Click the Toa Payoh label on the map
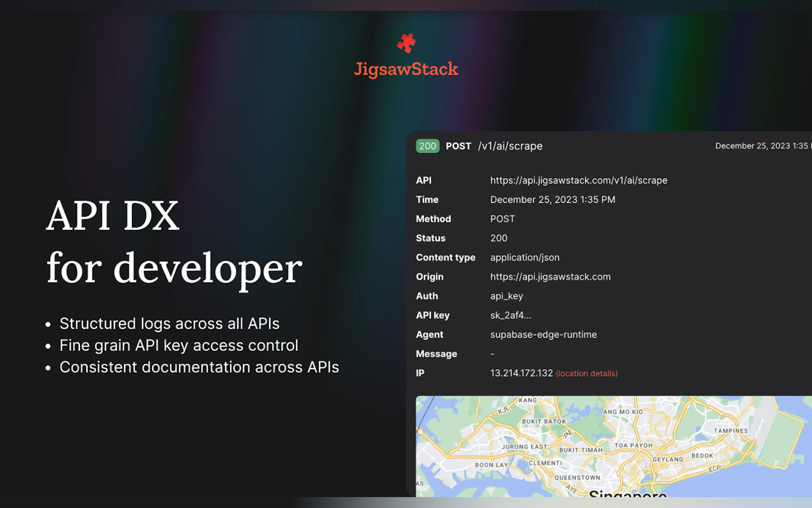The width and height of the screenshot is (812, 508). [x=633, y=446]
